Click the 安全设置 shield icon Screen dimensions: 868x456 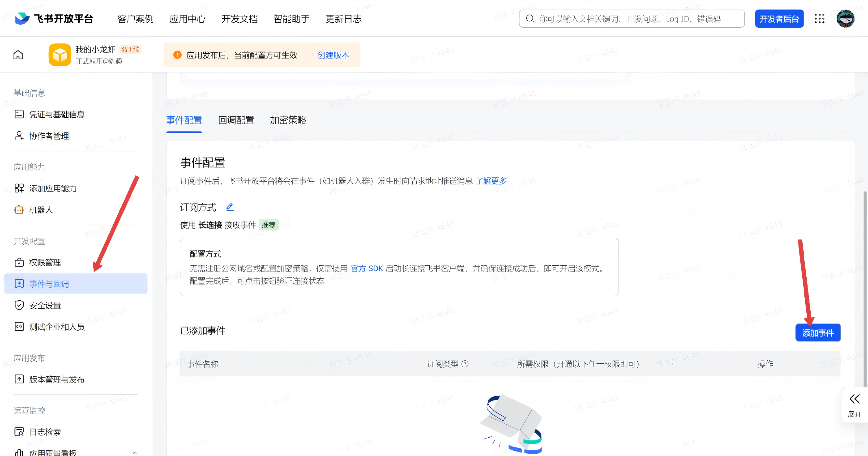coord(19,305)
